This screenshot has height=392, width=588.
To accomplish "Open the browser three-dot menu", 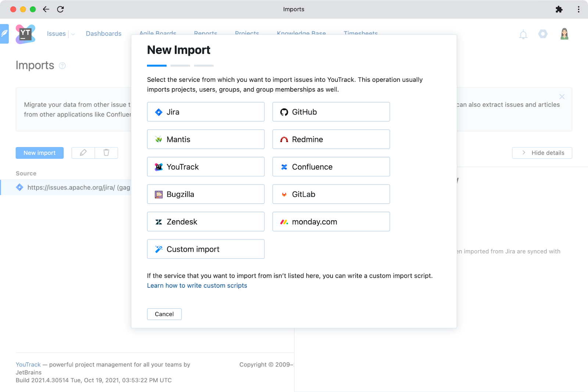I will [x=578, y=9].
